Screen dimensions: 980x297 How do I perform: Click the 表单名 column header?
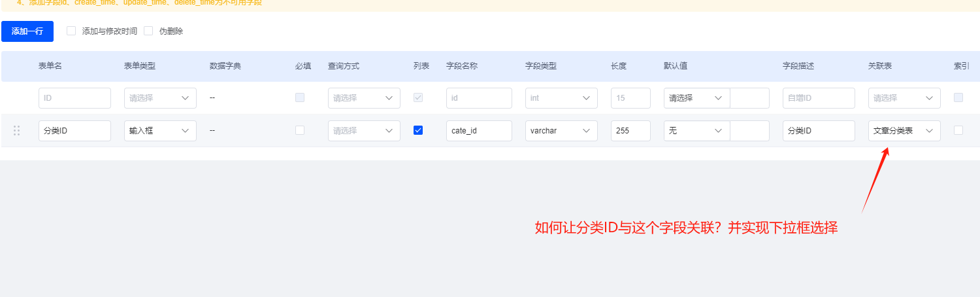coord(50,66)
